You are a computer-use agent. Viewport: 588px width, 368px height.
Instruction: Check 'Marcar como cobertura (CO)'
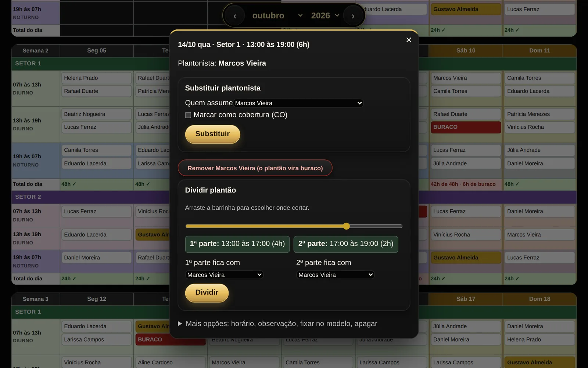click(188, 115)
